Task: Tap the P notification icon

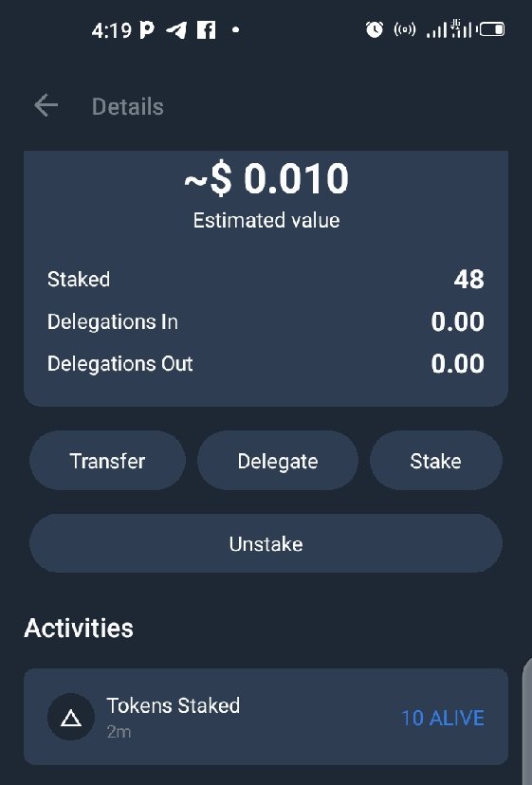Action: pos(146,30)
